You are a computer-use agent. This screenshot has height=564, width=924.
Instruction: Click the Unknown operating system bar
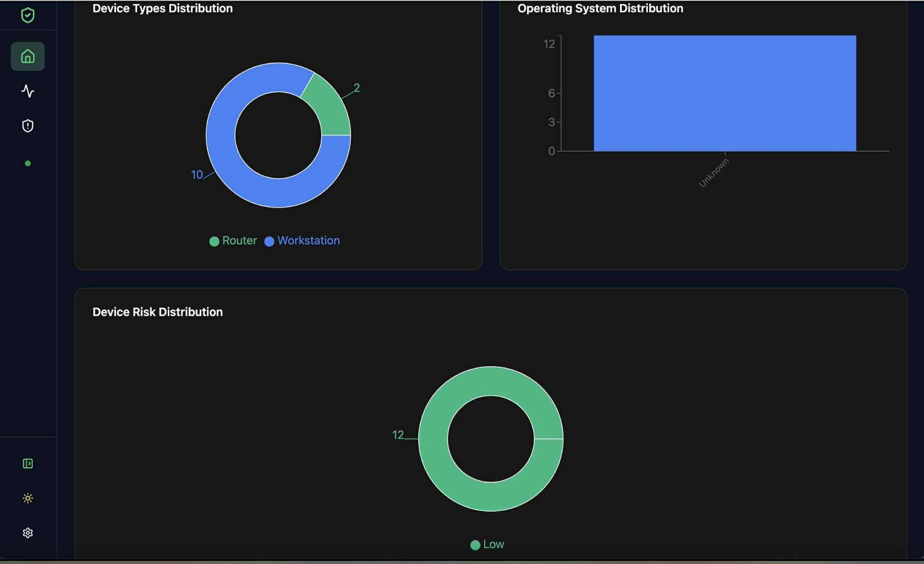point(724,93)
